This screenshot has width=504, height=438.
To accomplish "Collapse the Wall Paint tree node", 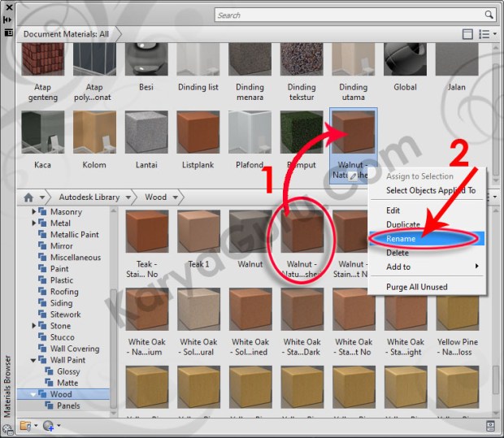I will [33, 360].
